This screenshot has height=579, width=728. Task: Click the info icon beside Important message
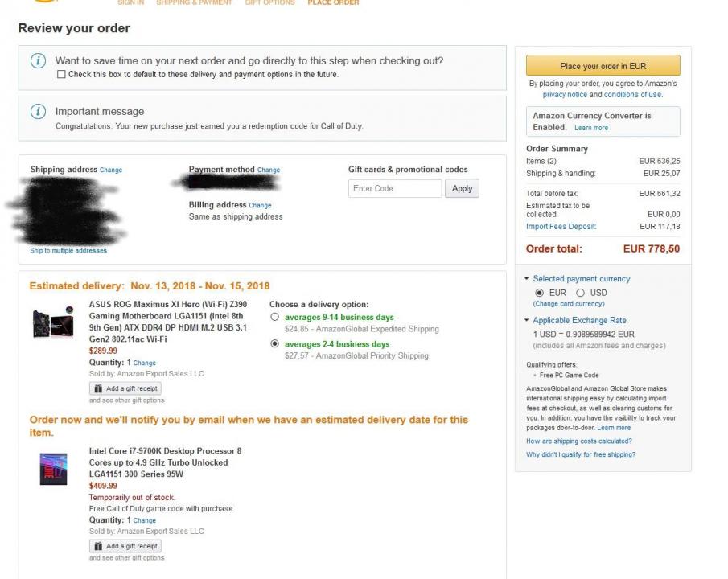[38, 112]
